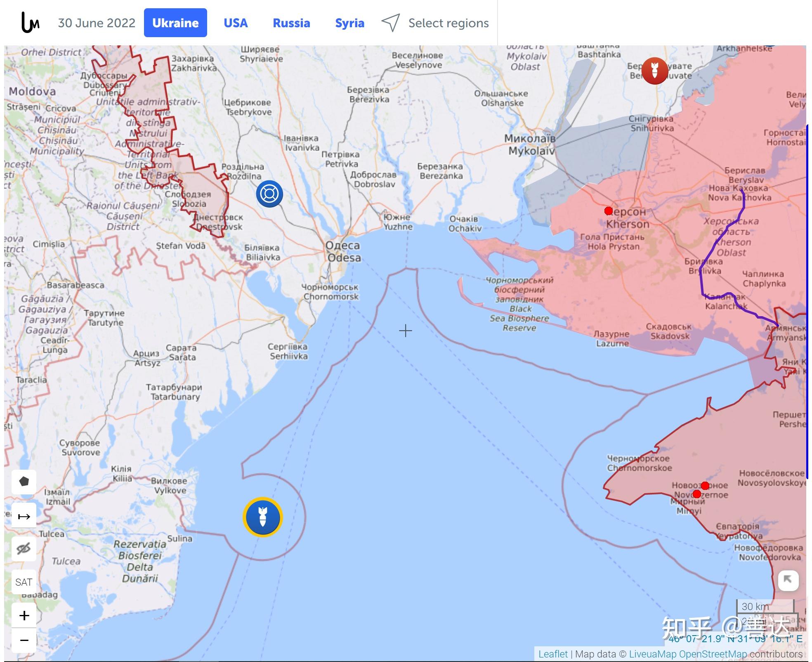Click the Select regions arrow icon

click(390, 23)
